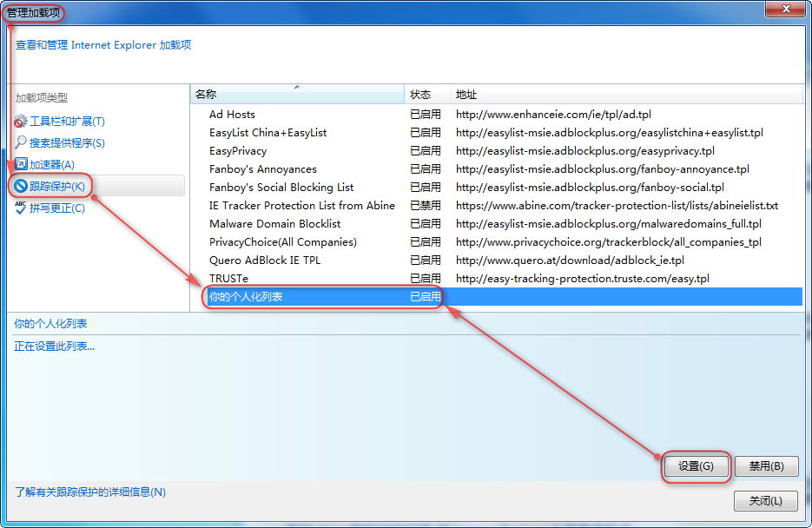Sort list by 名称 column header
The image size is (812, 528).
tap(297, 95)
